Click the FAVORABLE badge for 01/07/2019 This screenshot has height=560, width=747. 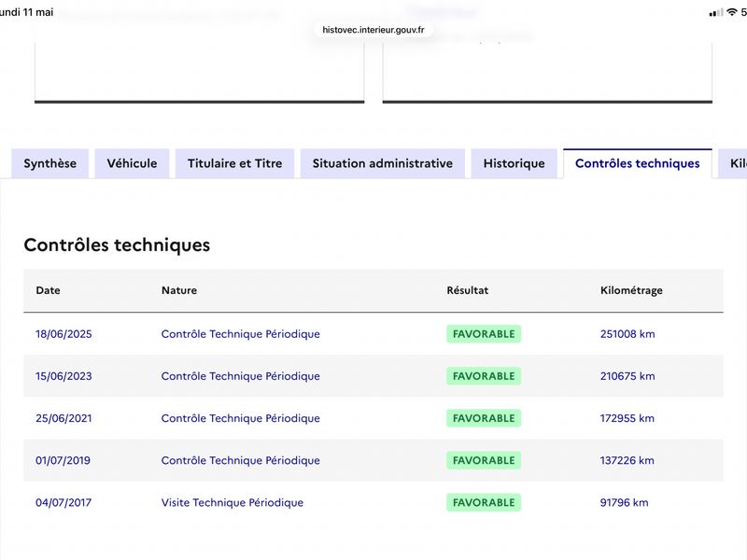point(484,460)
